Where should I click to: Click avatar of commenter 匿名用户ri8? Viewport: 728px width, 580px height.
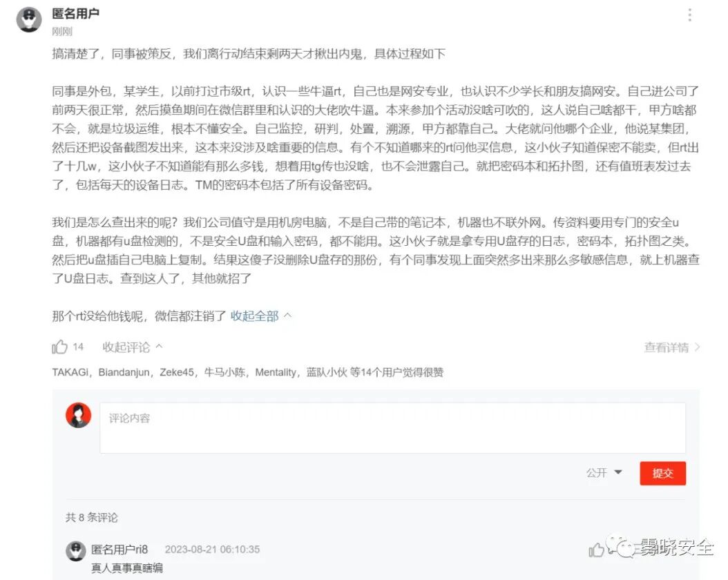[x=75, y=551]
